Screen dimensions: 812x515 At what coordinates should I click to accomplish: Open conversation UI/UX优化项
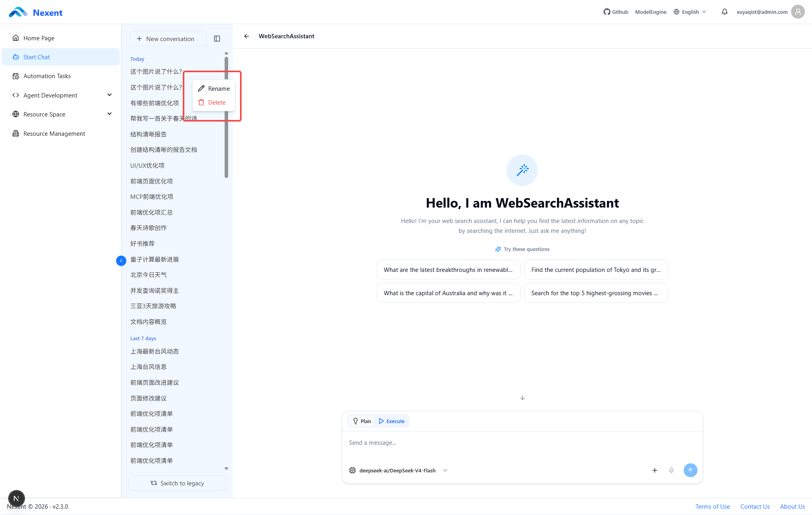coord(147,165)
